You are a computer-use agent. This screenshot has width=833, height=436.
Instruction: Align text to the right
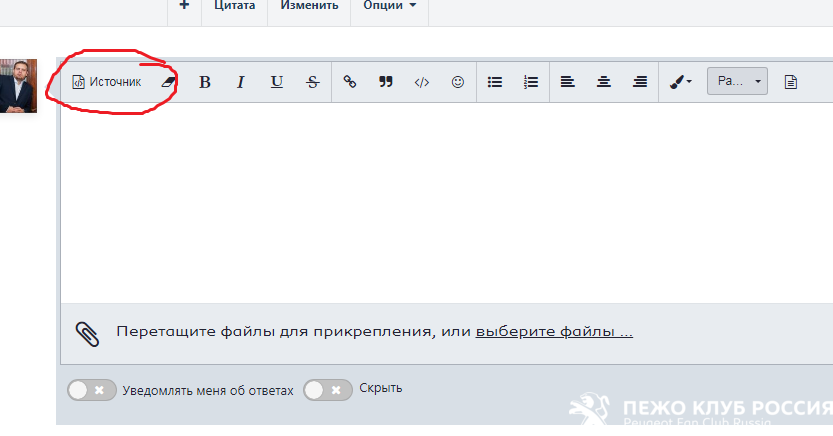click(640, 82)
